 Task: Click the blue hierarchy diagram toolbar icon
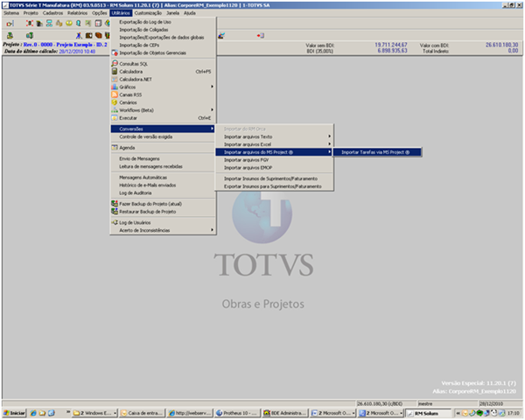pyautogui.click(x=49, y=23)
